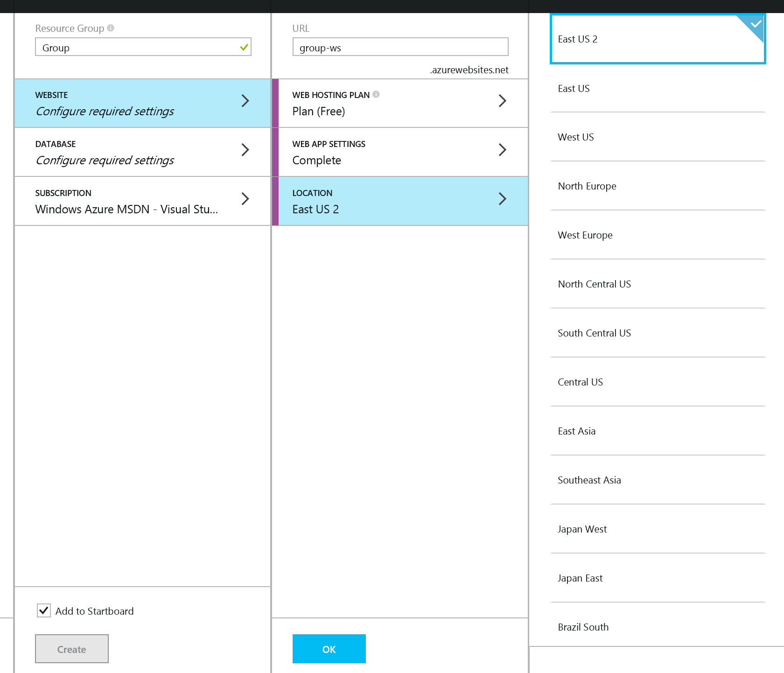Image resolution: width=784 pixels, height=673 pixels.
Task: Click the 'Complete' web app settings value
Action: tap(317, 161)
